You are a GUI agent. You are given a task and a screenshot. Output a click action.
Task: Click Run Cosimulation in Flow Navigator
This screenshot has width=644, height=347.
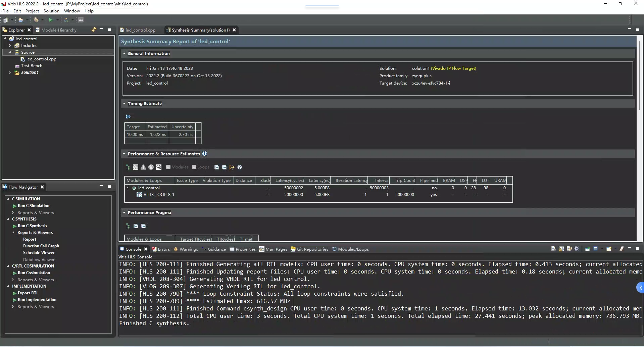coord(34,272)
